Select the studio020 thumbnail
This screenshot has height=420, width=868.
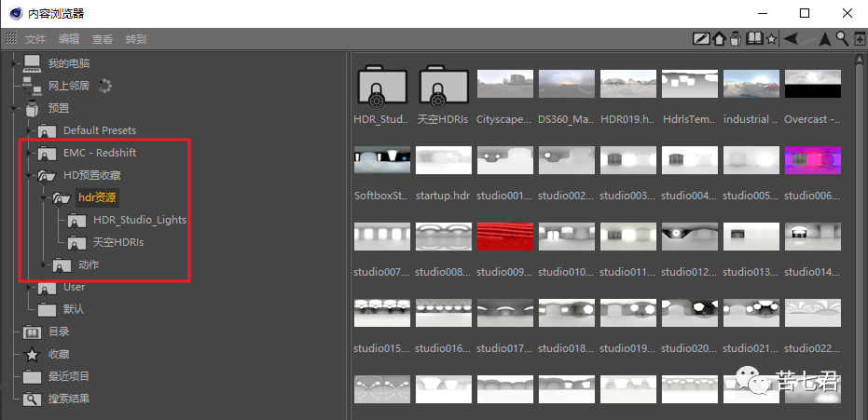pyautogui.click(x=690, y=313)
